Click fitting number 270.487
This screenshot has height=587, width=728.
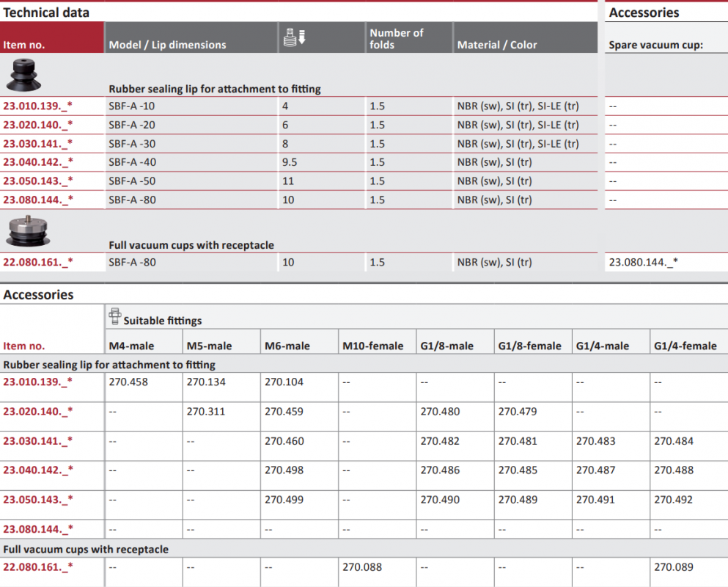click(596, 470)
